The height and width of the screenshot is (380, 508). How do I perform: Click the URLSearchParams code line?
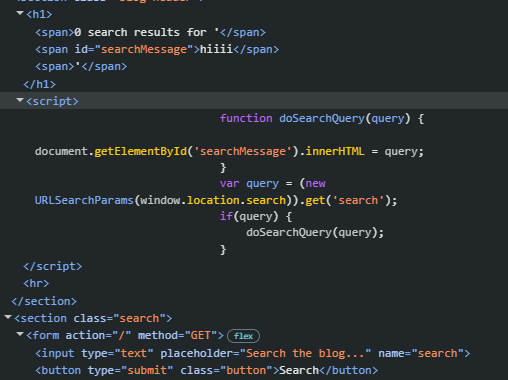(x=216, y=200)
